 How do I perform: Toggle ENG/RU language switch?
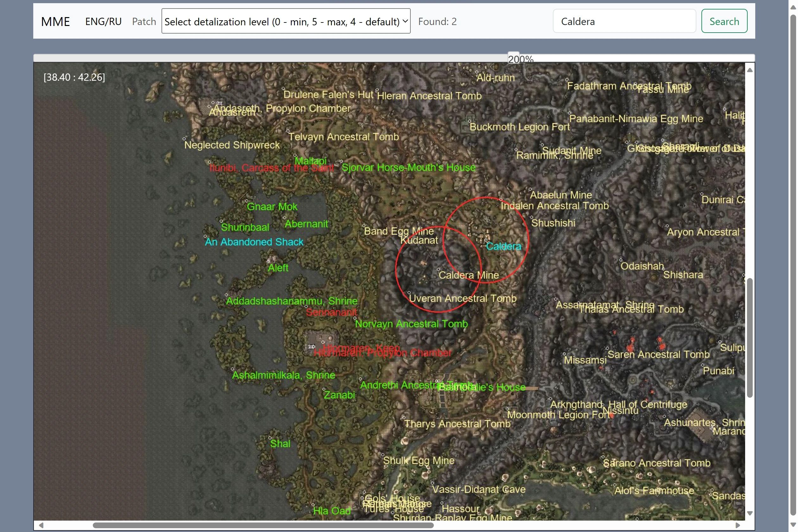103,22
